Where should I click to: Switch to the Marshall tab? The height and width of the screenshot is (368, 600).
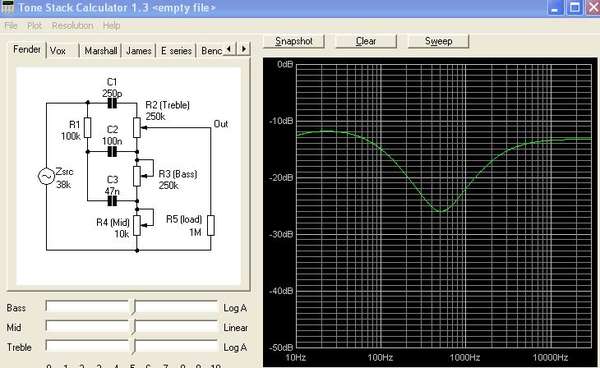pyautogui.click(x=101, y=51)
